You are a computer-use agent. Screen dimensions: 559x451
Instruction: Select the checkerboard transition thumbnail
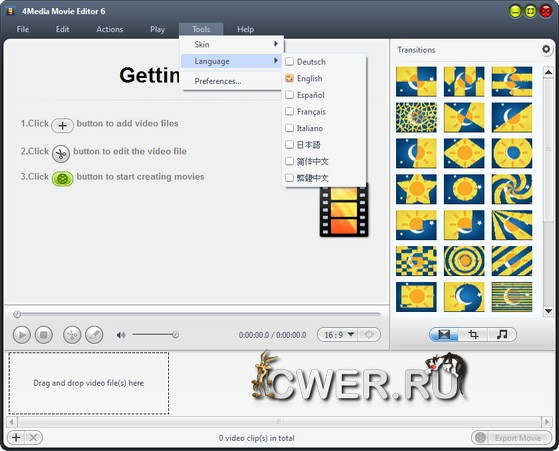[416, 261]
